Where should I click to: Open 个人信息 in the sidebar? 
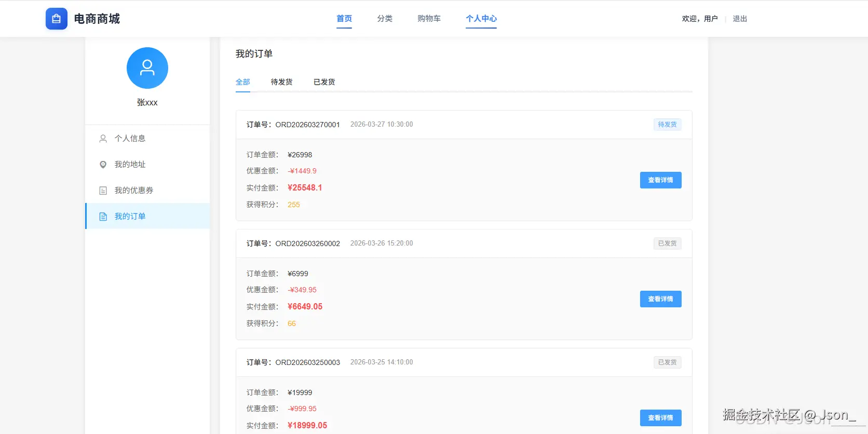tap(147, 139)
